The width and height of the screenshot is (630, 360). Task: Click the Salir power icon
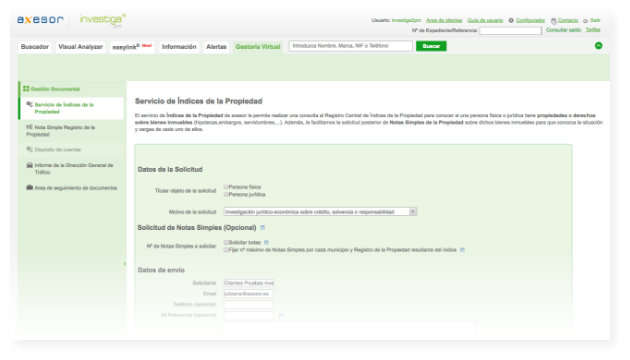585,20
